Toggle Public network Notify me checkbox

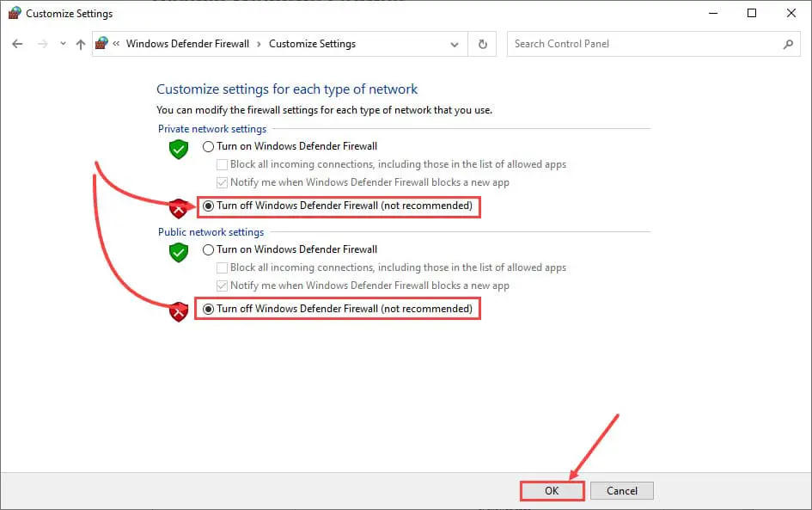coord(222,286)
